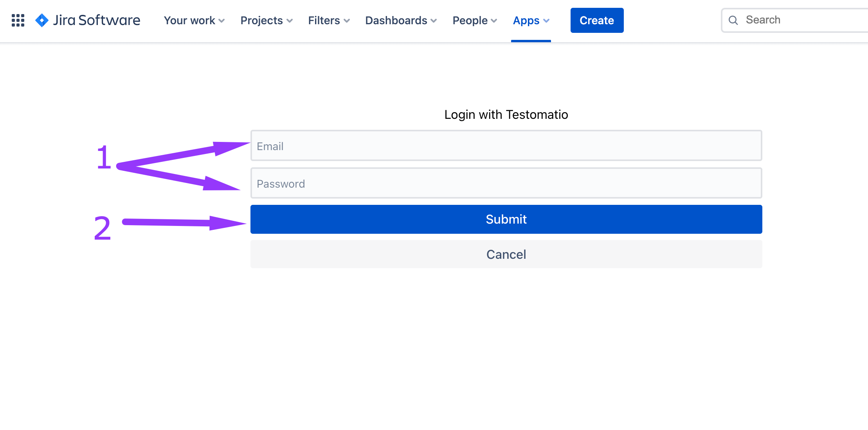Viewport: 868px width, 430px height.
Task: Open the app switcher grid icon
Action: coord(18,20)
